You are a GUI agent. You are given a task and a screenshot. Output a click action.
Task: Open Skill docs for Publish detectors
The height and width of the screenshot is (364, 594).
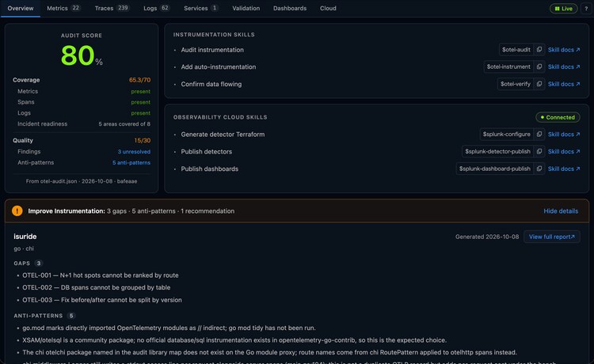click(x=564, y=151)
